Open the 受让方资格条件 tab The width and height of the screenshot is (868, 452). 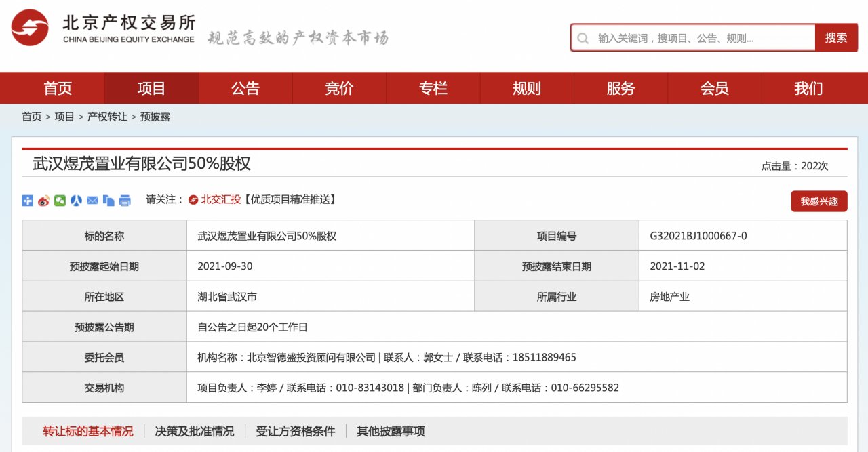[x=295, y=430]
